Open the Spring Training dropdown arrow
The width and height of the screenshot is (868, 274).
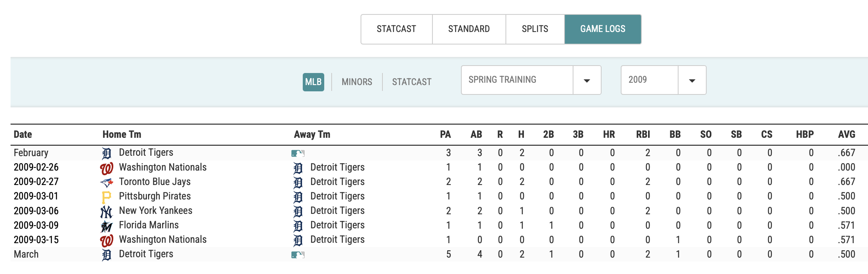pos(586,80)
